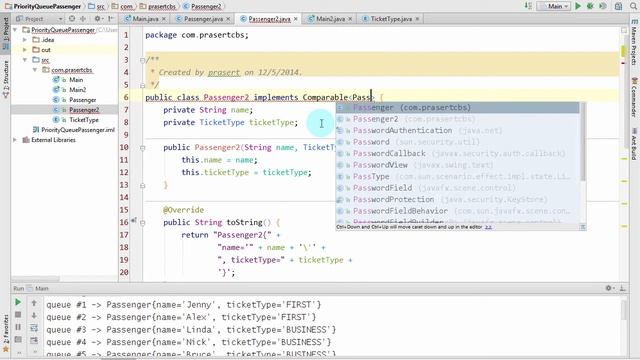Screen dimensions: 640x360
Task: Close the TicketType.java tab
Action: (x=417, y=19)
